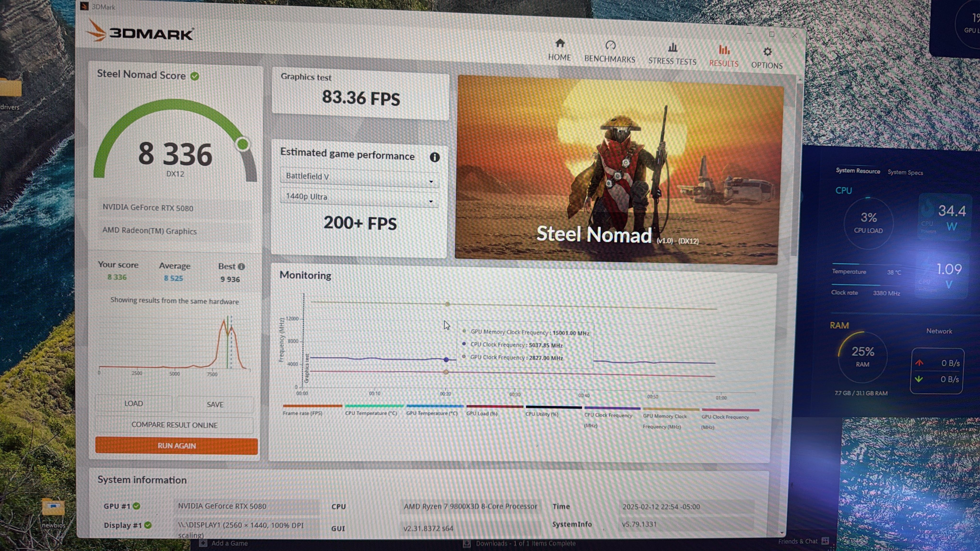The height and width of the screenshot is (551, 980).
Task: Click the Time value 2025-02-12 22:54
Action: [661, 507]
